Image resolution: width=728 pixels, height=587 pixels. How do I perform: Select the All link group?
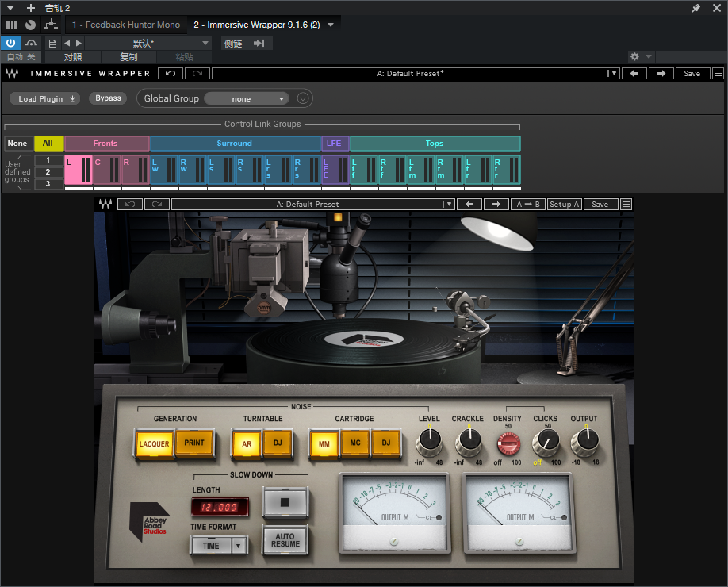coord(48,144)
